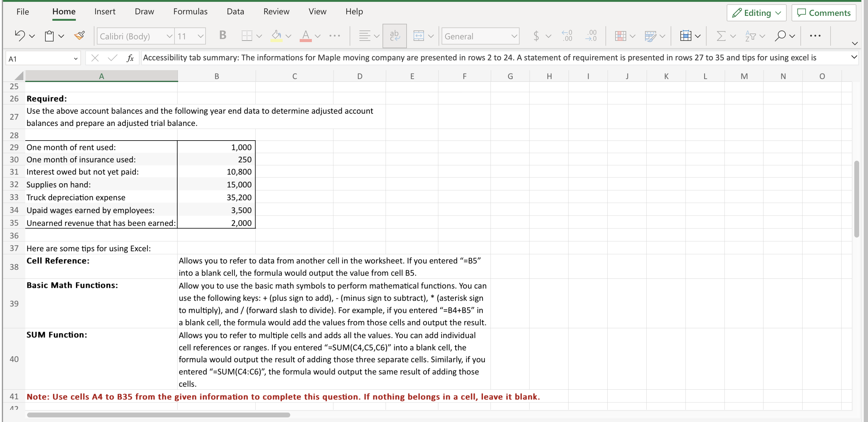Open the Review menu
Viewport: 868px width, 422px height.
click(x=276, y=11)
